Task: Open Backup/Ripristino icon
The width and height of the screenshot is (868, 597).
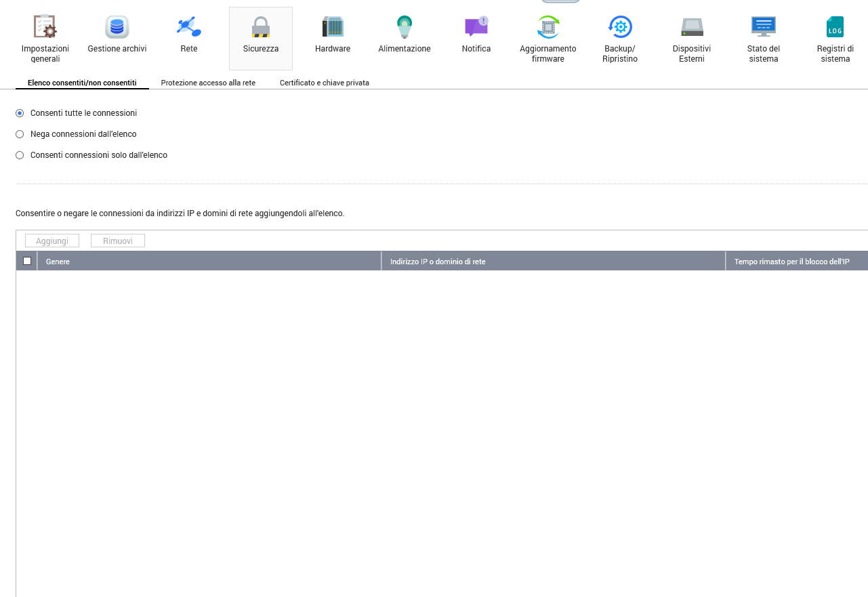Action: pyautogui.click(x=620, y=27)
